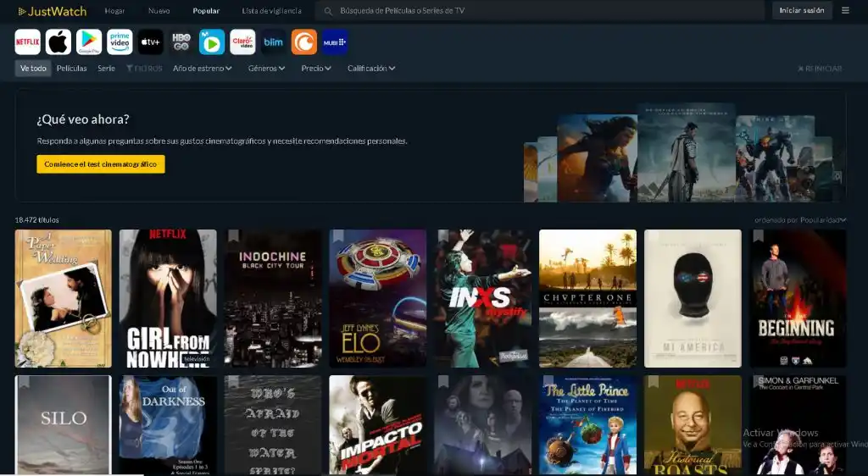Open the Impacto Mortal poster
868x476 pixels.
pos(378,425)
